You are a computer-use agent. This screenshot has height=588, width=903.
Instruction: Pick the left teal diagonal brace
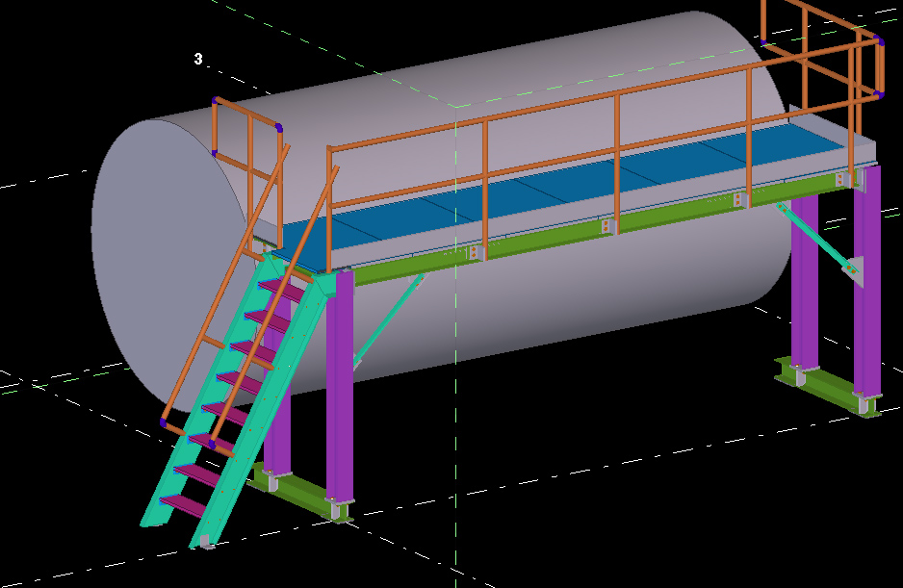tap(385, 322)
